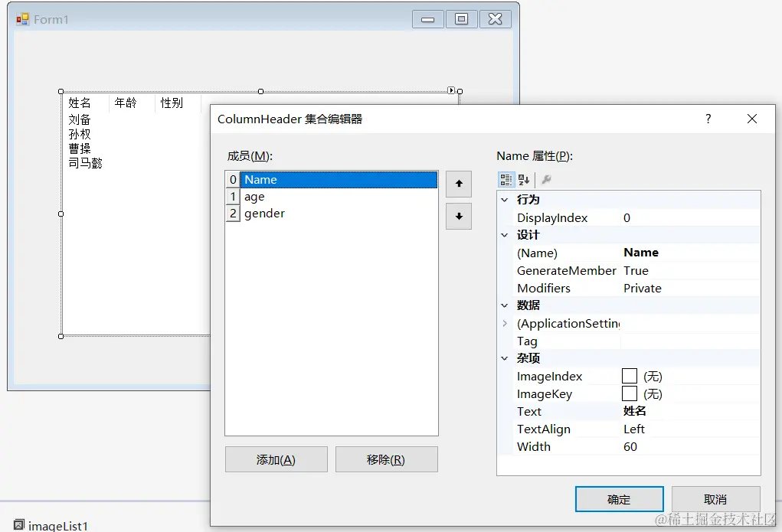Image resolution: width=782 pixels, height=532 pixels.
Task: Click index 2 box beside gender member
Action: [232, 214]
